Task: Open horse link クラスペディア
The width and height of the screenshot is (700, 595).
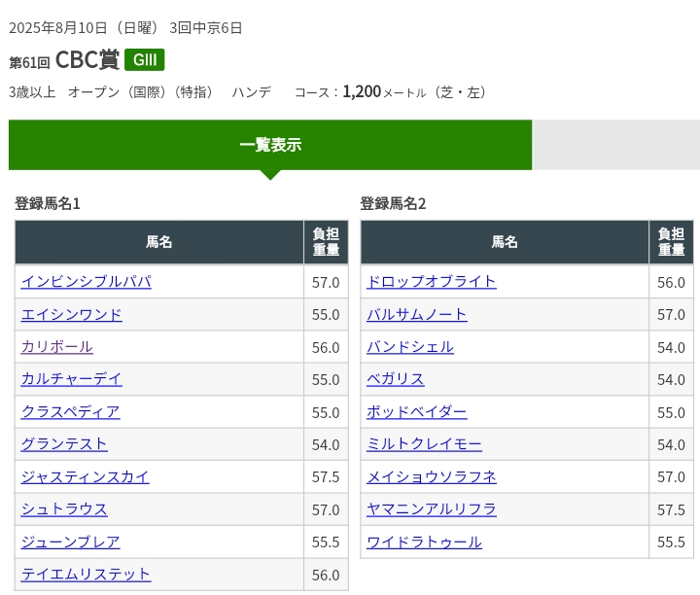Action: pos(71,411)
